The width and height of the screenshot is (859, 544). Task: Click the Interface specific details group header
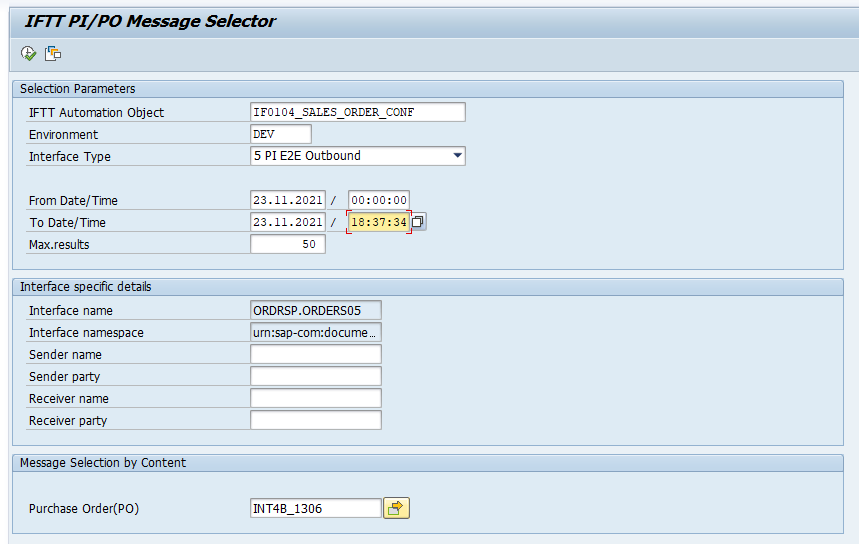85,287
